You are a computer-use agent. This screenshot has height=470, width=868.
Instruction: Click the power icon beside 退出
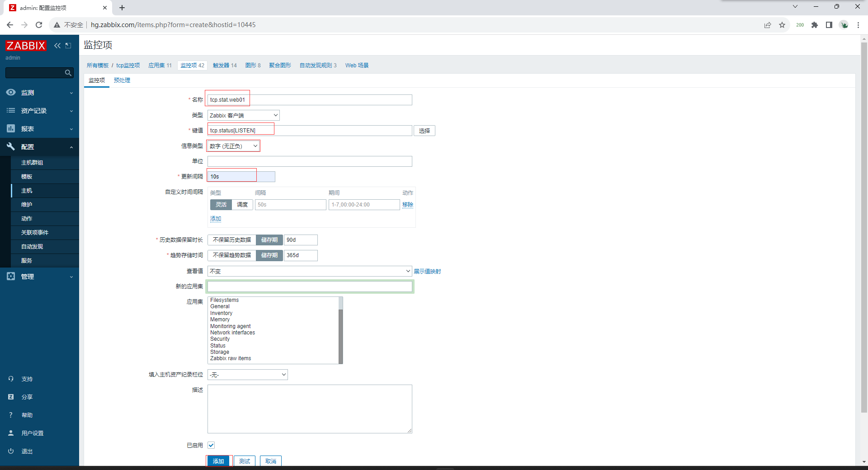point(11,451)
